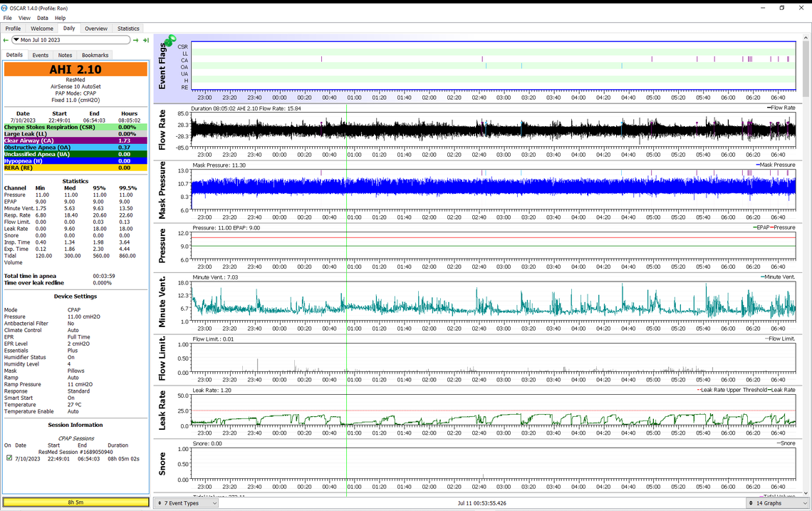Open the Bookmarks sub-tab
812x511 pixels.
tap(95, 55)
